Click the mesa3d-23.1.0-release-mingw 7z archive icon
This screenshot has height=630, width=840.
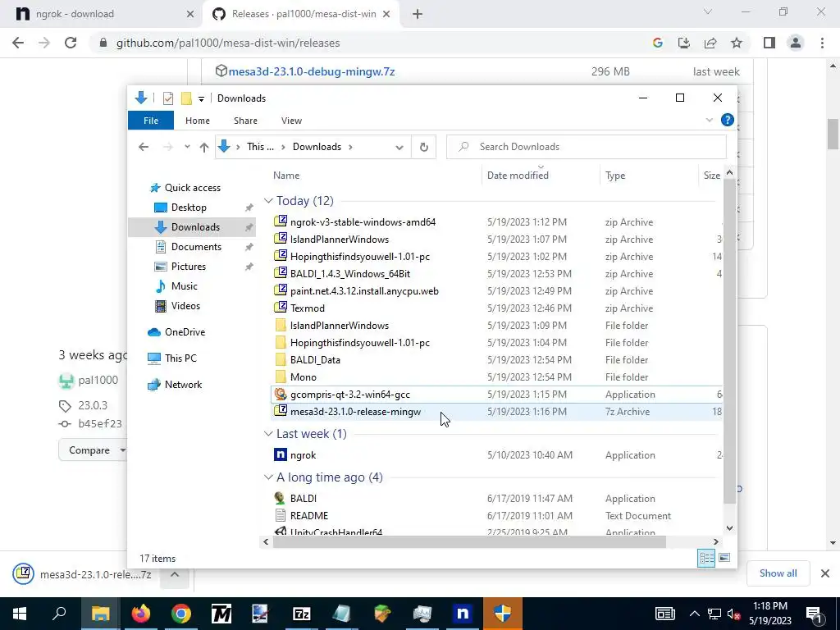[x=281, y=411]
